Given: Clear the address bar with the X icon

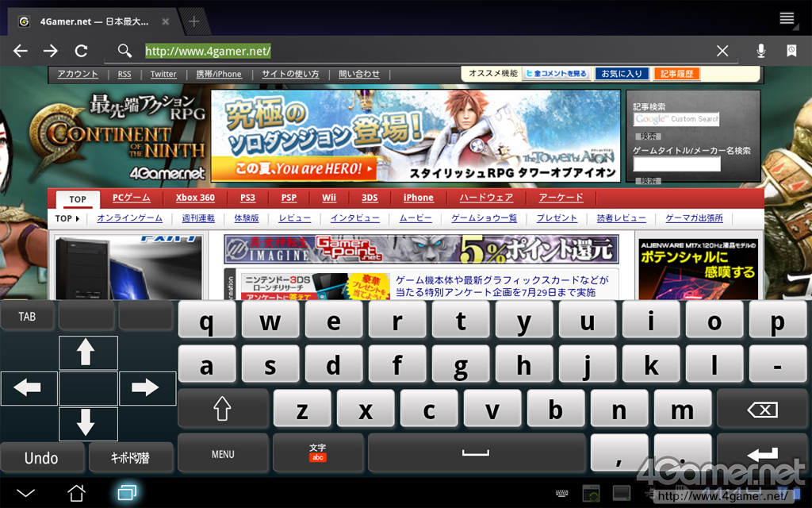Looking at the screenshot, I should click(x=722, y=51).
